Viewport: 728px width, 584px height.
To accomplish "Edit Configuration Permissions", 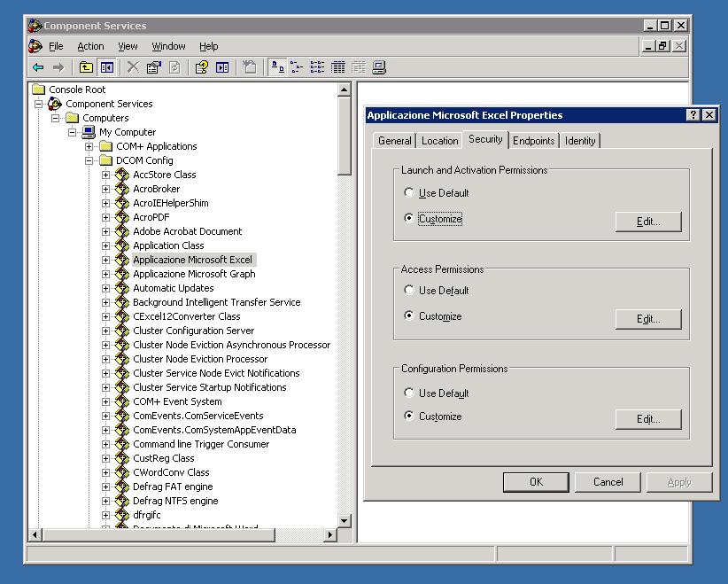I will (x=648, y=419).
